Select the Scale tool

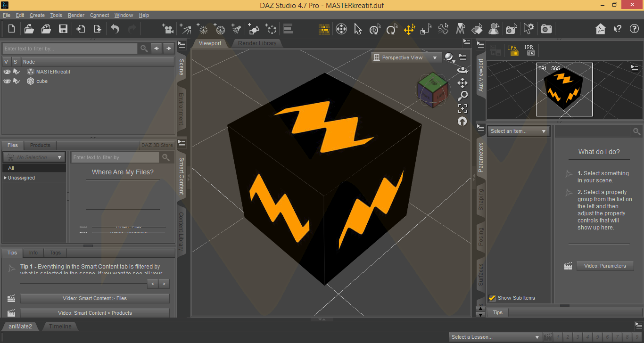[x=426, y=29]
